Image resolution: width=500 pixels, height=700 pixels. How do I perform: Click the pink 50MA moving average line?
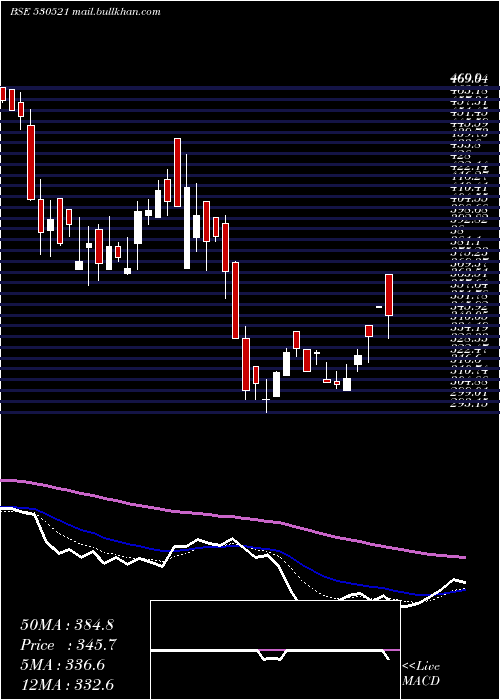(x=232, y=517)
